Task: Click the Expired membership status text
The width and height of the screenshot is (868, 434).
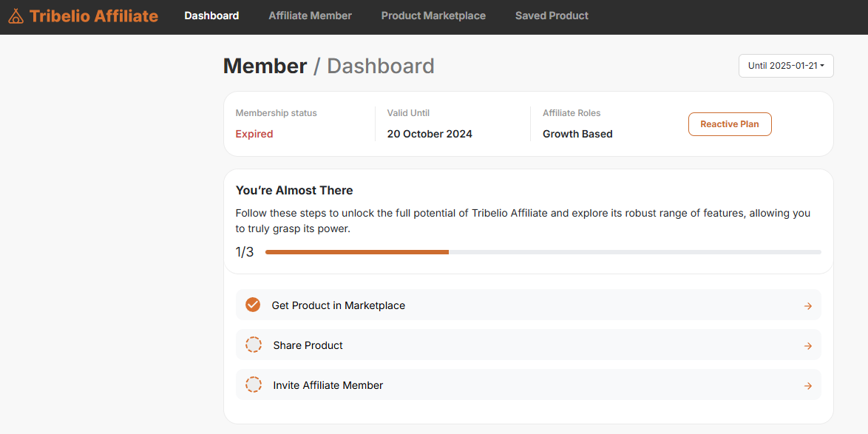Action: point(254,134)
